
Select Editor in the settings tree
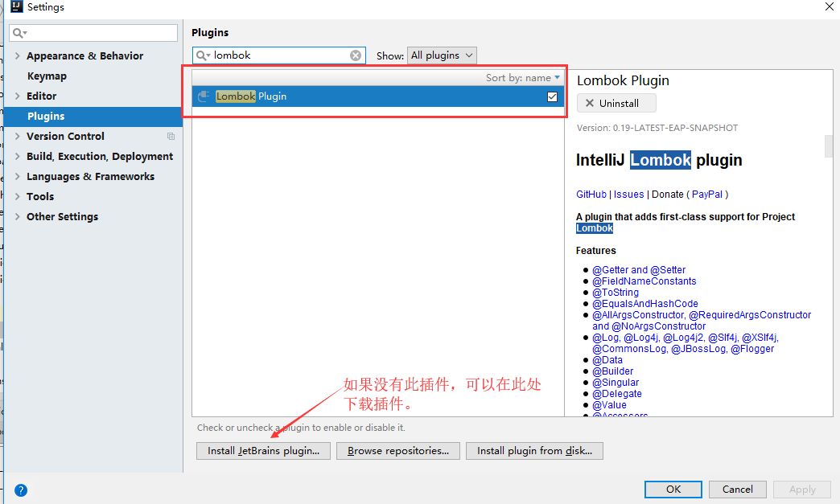[x=42, y=96]
